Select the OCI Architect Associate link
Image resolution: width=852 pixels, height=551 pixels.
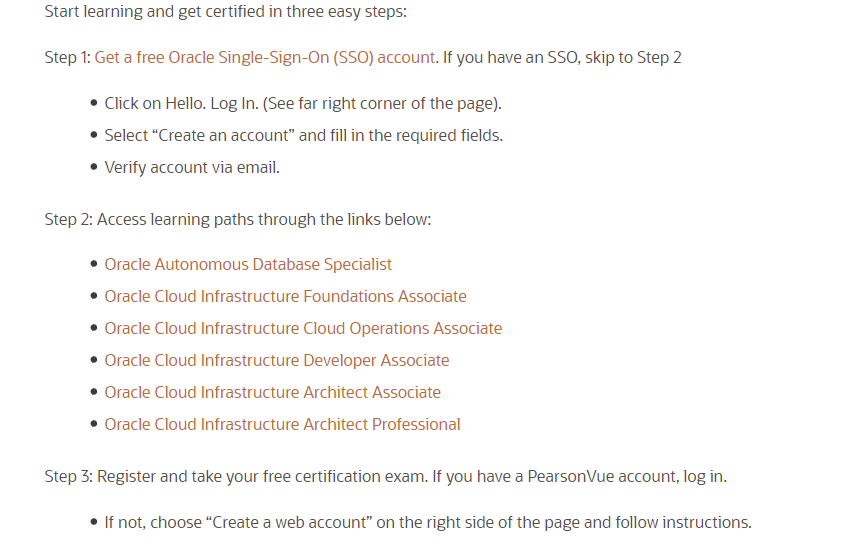tap(272, 392)
